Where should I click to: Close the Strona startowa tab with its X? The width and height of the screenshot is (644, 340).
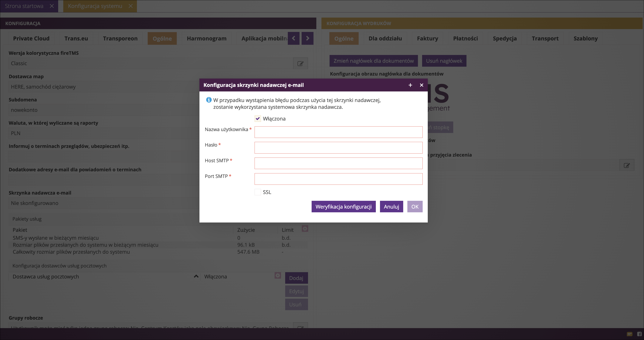tap(52, 6)
